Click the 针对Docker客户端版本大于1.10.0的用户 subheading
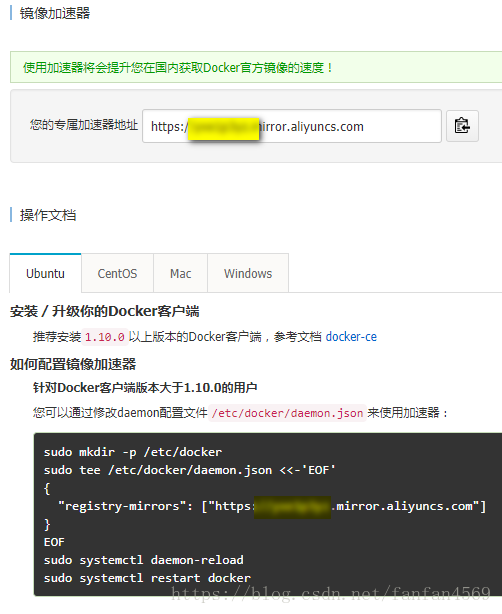 145,388
